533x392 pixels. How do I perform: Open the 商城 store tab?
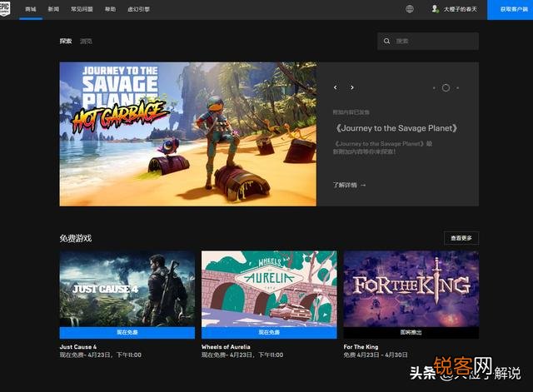[x=31, y=9]
